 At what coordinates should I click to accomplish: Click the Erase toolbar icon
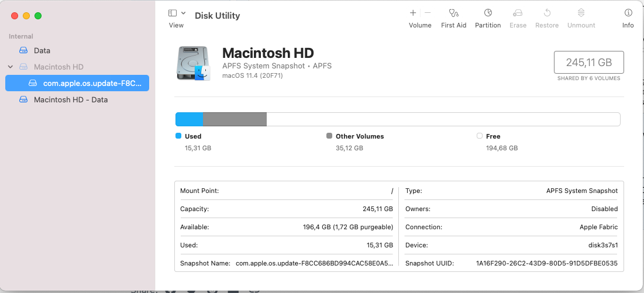(x=518, y=13)
